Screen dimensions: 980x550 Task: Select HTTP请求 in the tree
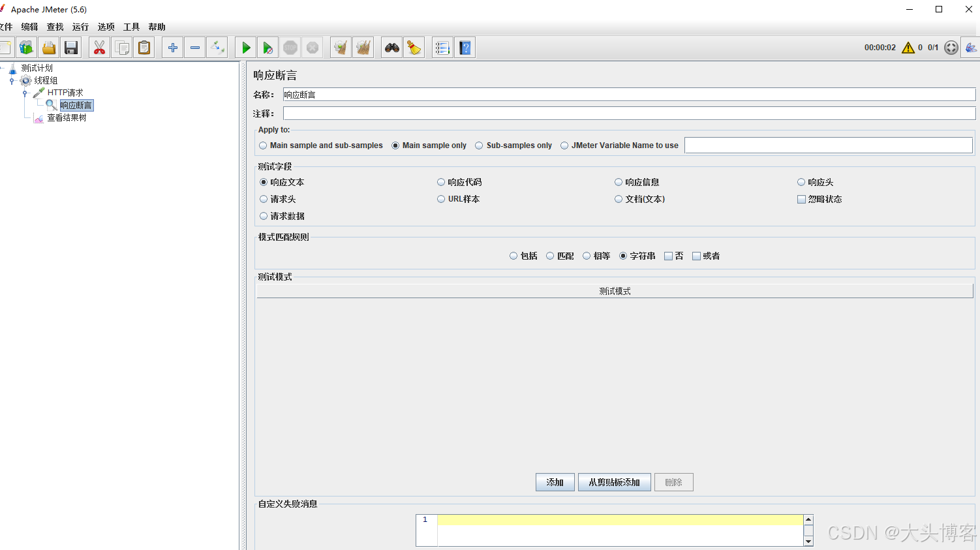click(65, 93)
